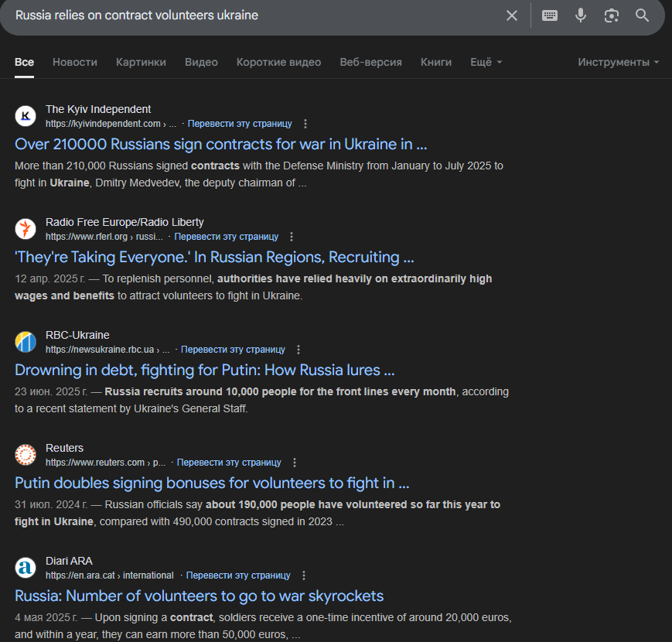Open the on-screen keyboard input tool
672x642 pixels.
[549, 15]
